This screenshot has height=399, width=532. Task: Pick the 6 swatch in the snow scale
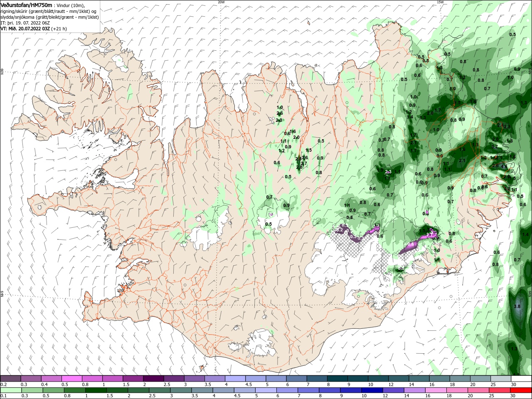(x=296, y=379)
